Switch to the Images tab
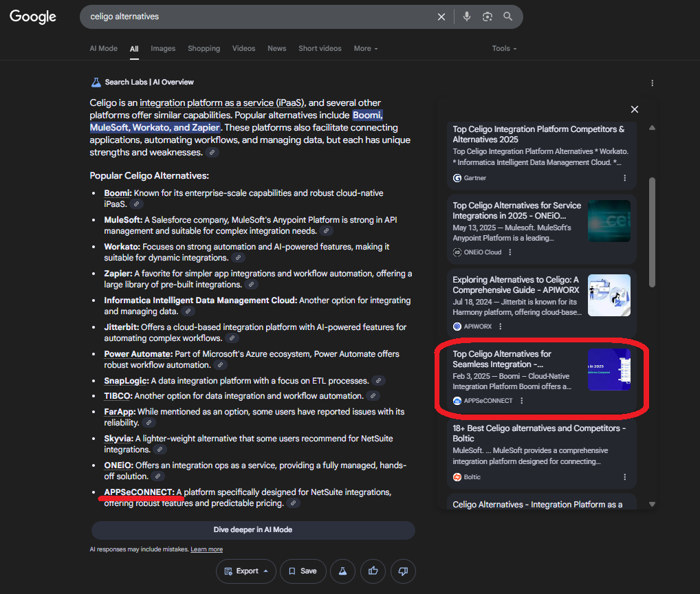The height and width of the screenshot is (594, 700). pyautogui.click(x=163, y=49)
